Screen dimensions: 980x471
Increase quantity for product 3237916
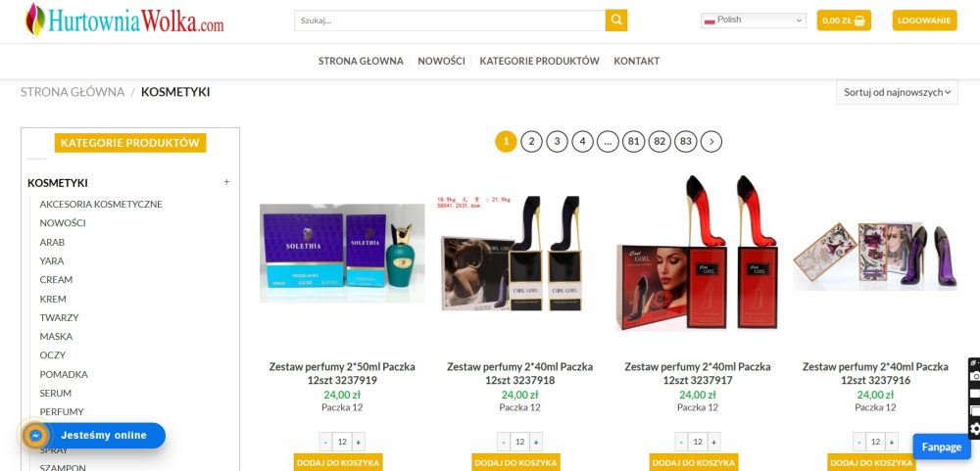pos(891,442)
